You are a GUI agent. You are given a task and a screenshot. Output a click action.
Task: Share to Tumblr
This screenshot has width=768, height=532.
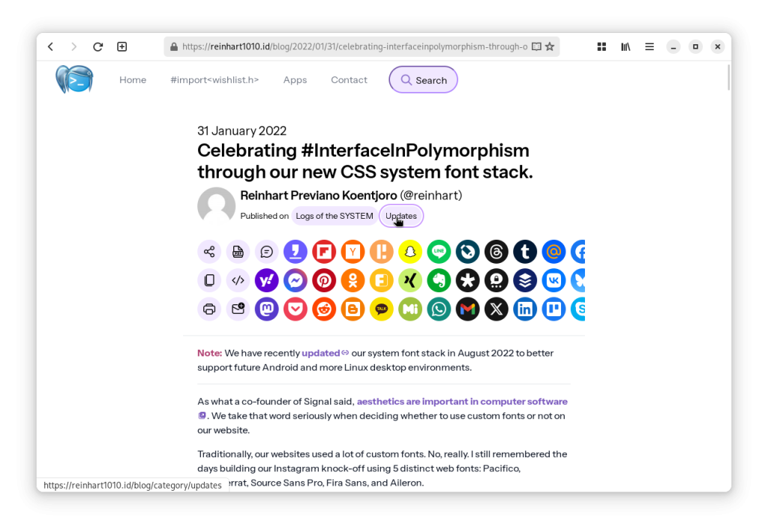(x=525, y=252)
